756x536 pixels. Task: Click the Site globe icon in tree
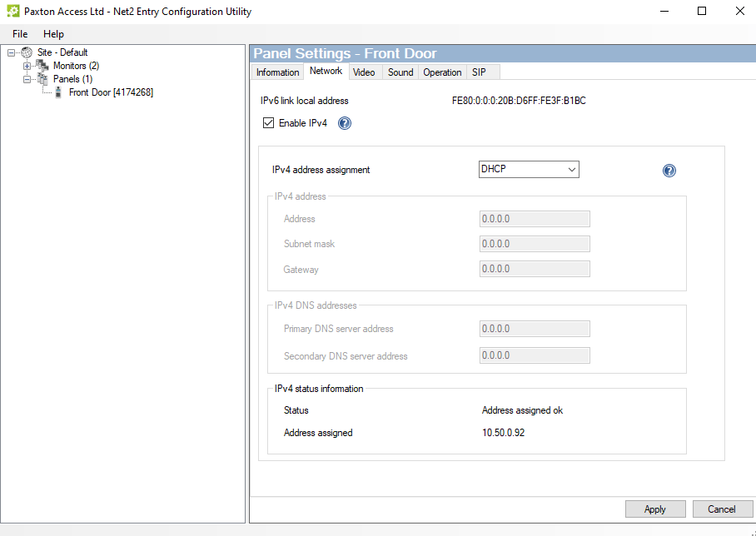[27, 52]
